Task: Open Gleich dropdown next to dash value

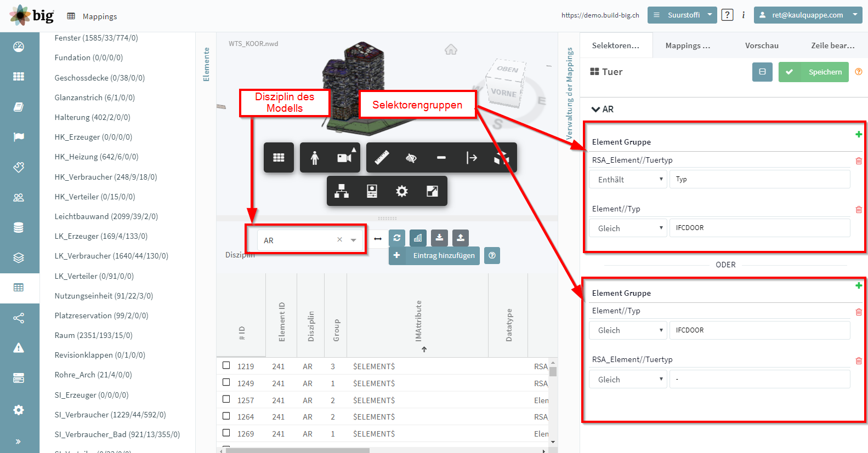Action: tap(628, 379)
